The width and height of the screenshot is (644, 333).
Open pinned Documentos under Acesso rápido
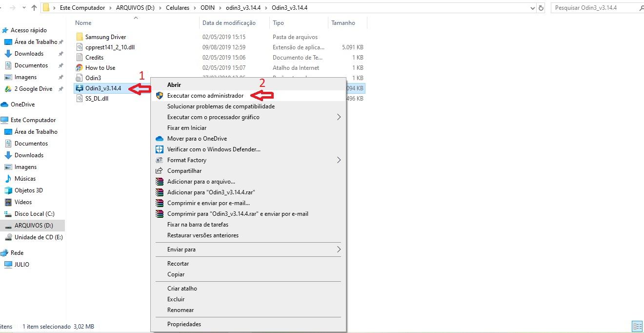coord(31,65)
